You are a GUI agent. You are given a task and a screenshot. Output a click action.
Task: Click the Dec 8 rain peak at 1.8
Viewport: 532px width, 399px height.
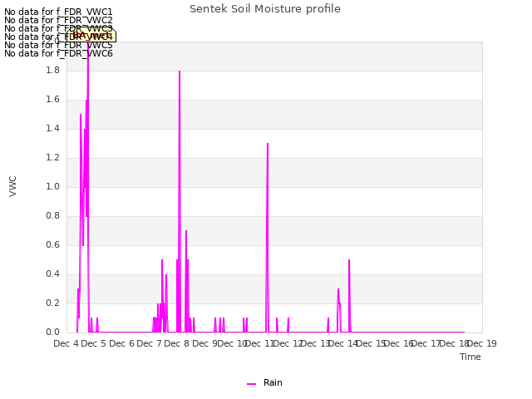coord(180,71)
